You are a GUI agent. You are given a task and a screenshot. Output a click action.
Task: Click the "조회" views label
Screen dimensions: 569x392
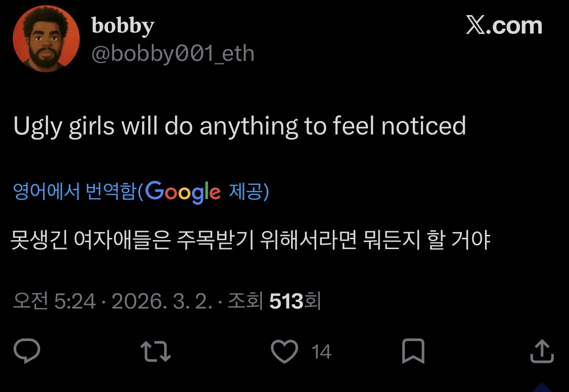(x=245, y=301)
